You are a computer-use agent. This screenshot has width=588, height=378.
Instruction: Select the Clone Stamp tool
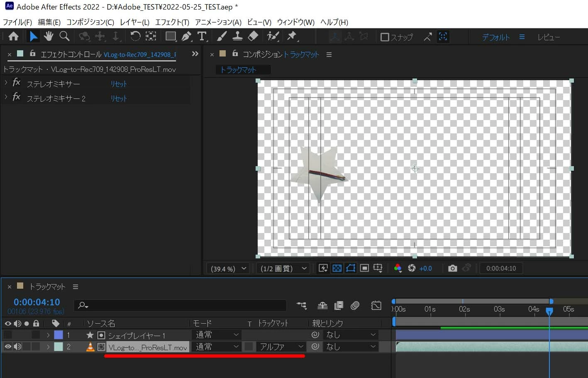pyautogui.click(x=237, y=37)
